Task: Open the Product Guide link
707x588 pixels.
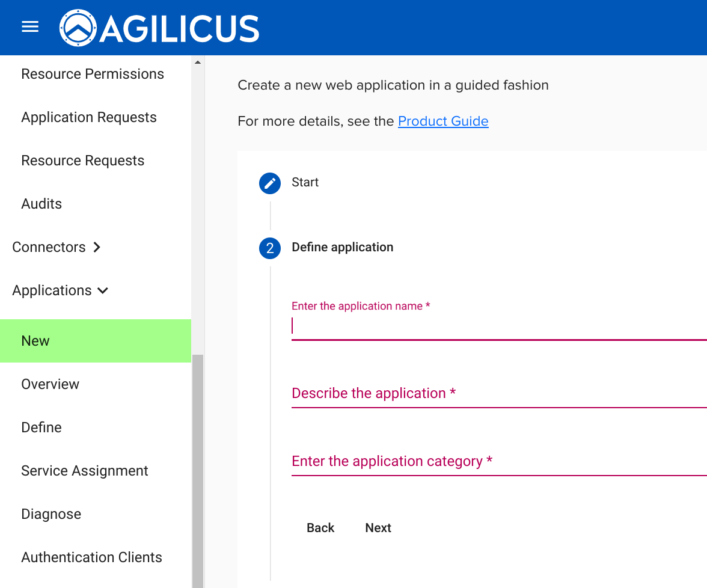Action: coord(443,121)
